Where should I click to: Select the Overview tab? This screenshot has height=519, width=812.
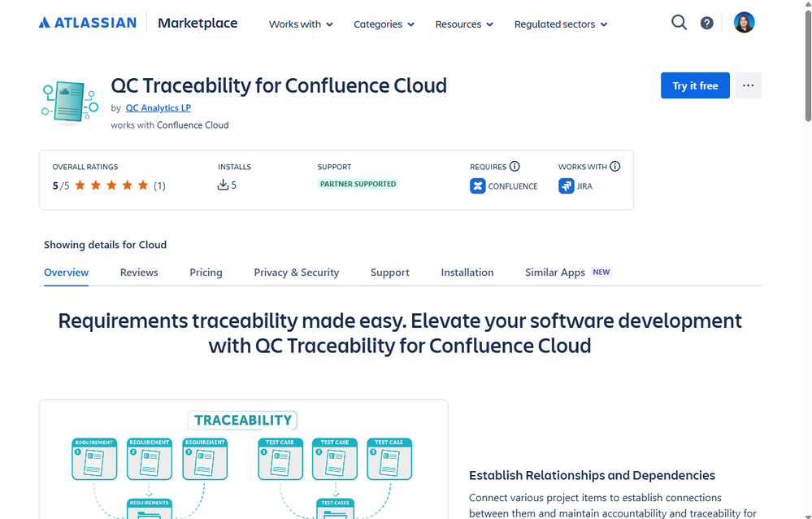pos(67,273)
